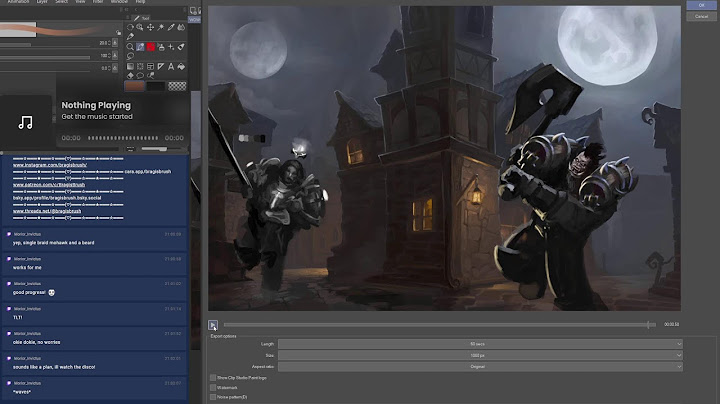The width and height of the screenshot is (720, 404).
Task: Open brush size dynamics button beside 20.0
Action: [115, 43]
